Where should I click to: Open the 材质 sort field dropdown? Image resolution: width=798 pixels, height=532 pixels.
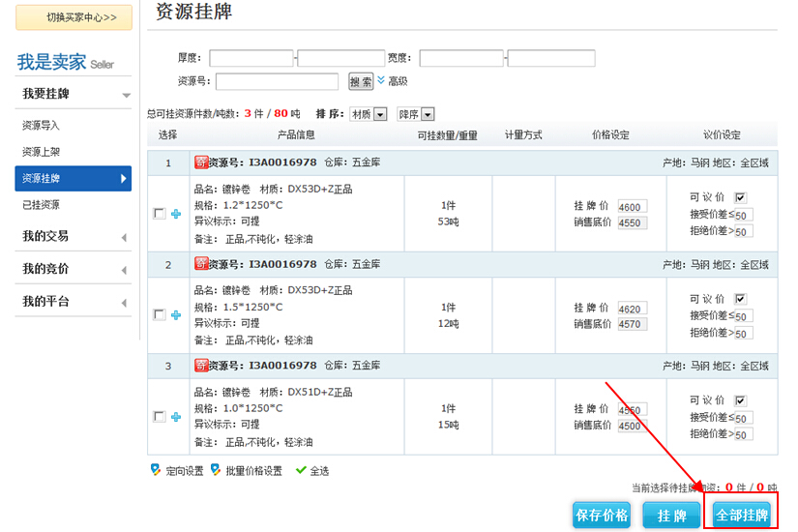coord(369,114)
